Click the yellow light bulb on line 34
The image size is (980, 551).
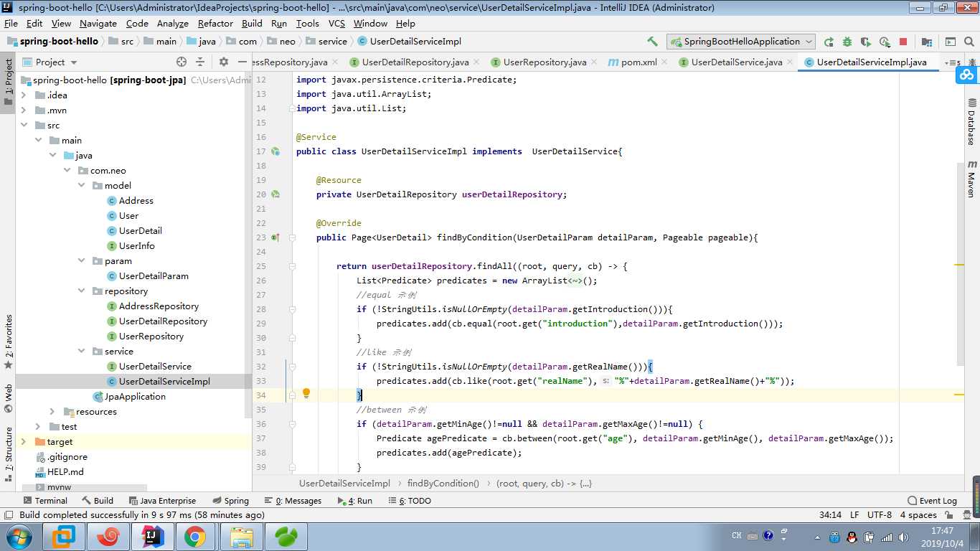point(306,393)
